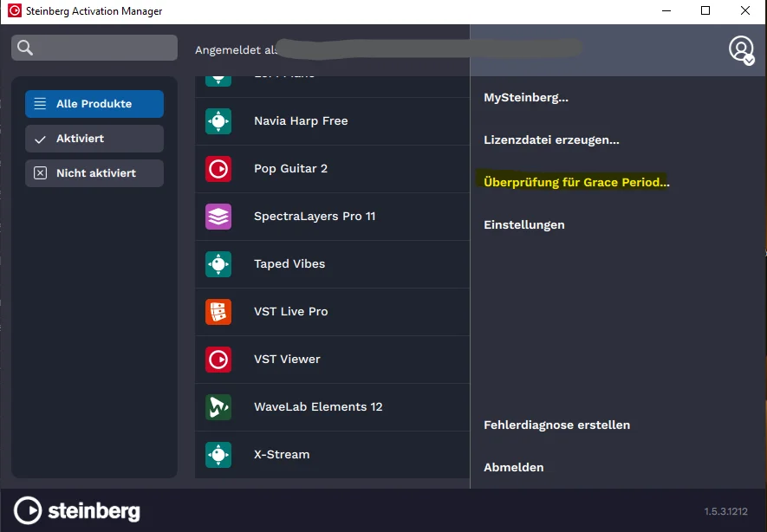Click the search magnifier icon
This screenshot has width=767, height=532.
(25, 48)
